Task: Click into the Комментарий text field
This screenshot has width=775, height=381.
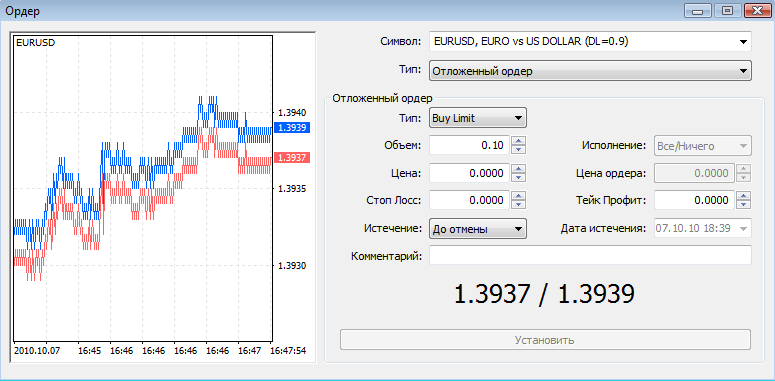Action: point(590,255)
